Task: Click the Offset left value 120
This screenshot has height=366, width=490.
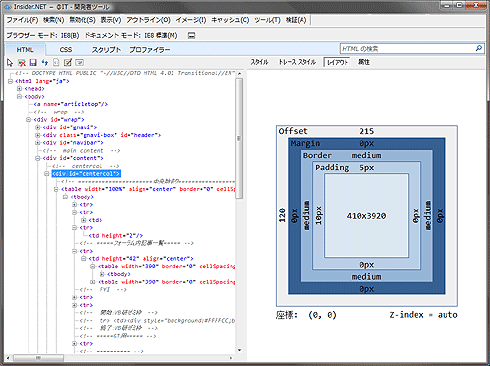Action: pyautogui.click(x=282, y=215)
